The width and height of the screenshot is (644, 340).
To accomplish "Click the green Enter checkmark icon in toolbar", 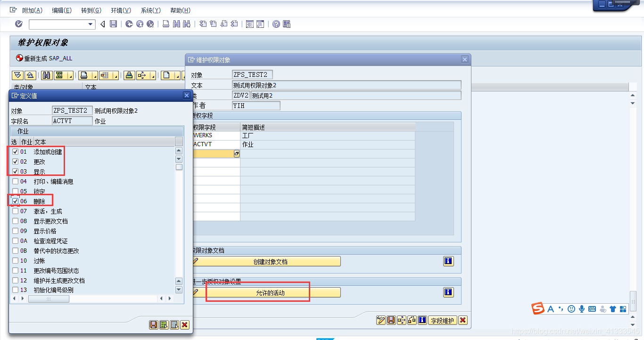I will 19,24.
